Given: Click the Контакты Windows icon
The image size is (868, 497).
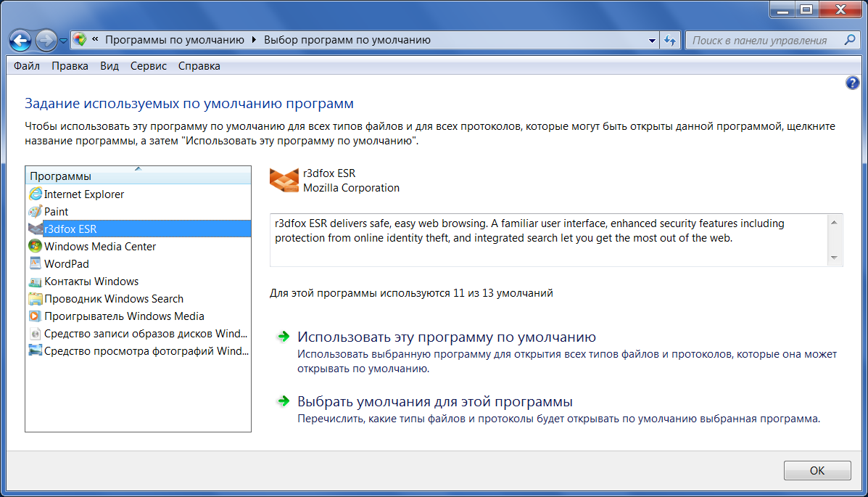Looking at the screenshot, I should click(36, 282).
